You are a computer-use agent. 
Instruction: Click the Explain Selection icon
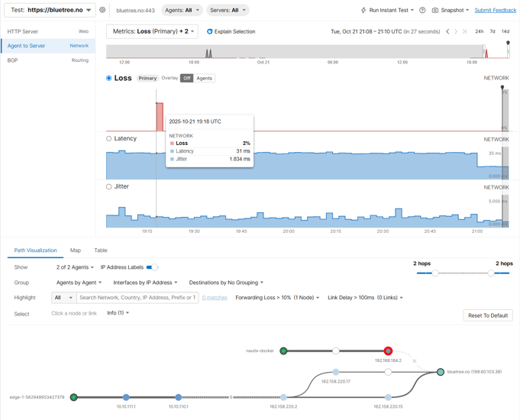pyautogui.click(x=210, y=32)
